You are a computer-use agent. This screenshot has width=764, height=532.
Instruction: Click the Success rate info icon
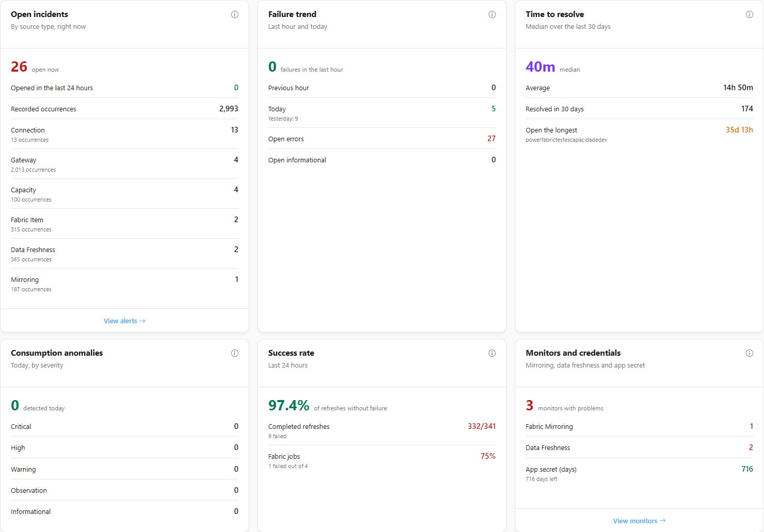coord(492,353)
